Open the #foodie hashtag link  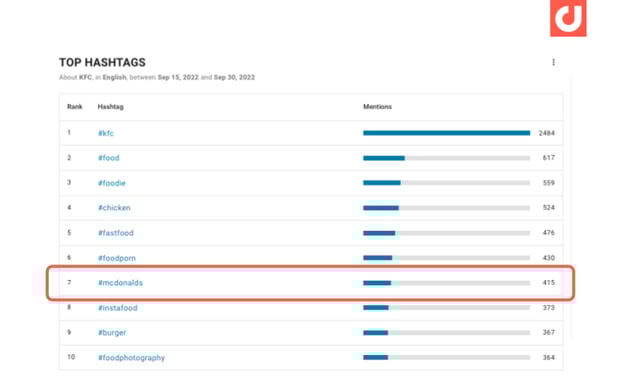(x=112, y=183)
